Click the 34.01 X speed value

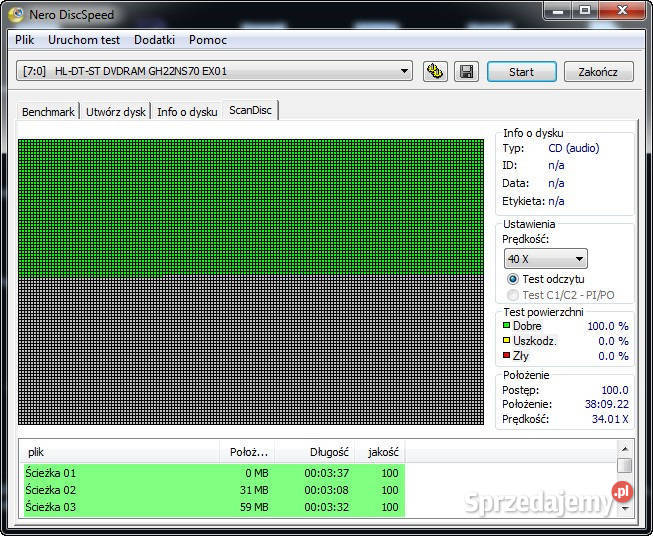coord(610,419)
